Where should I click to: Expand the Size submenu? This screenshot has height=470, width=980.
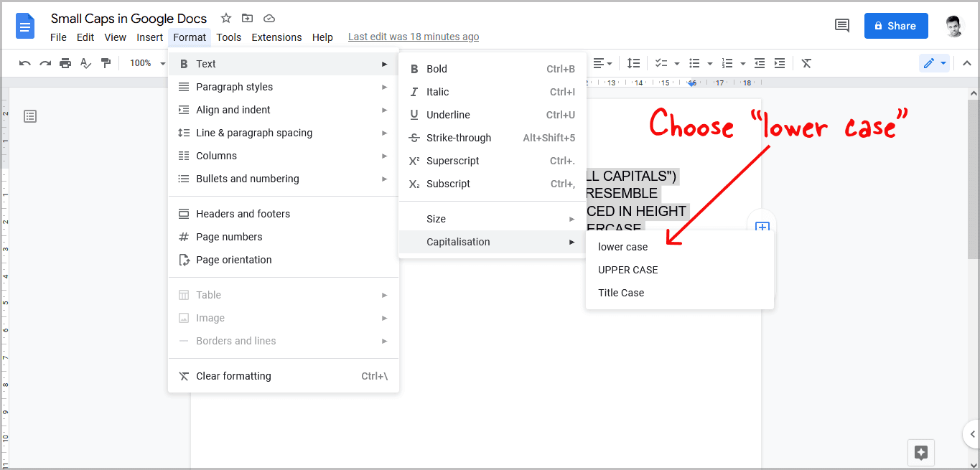[493, 219]
